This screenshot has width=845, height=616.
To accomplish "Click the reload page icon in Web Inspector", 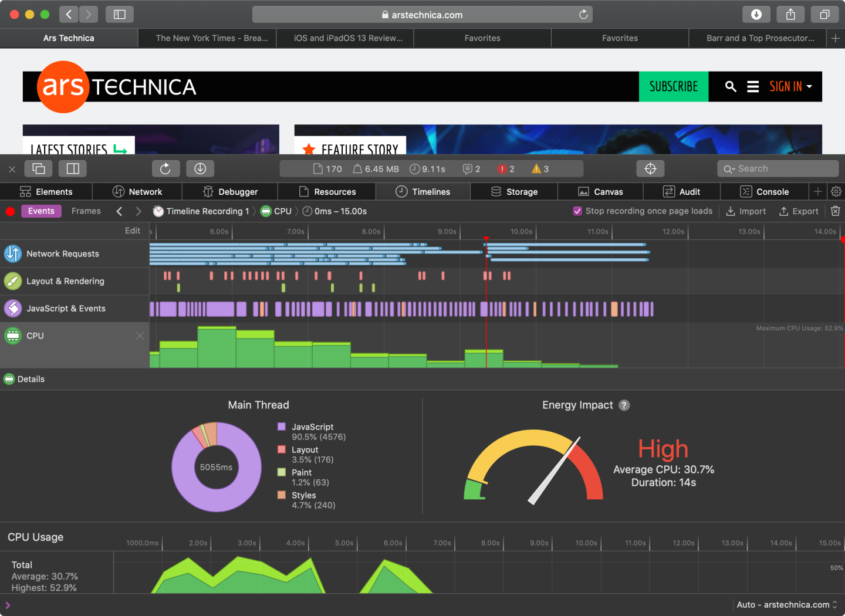I will (x=165, y=169).
